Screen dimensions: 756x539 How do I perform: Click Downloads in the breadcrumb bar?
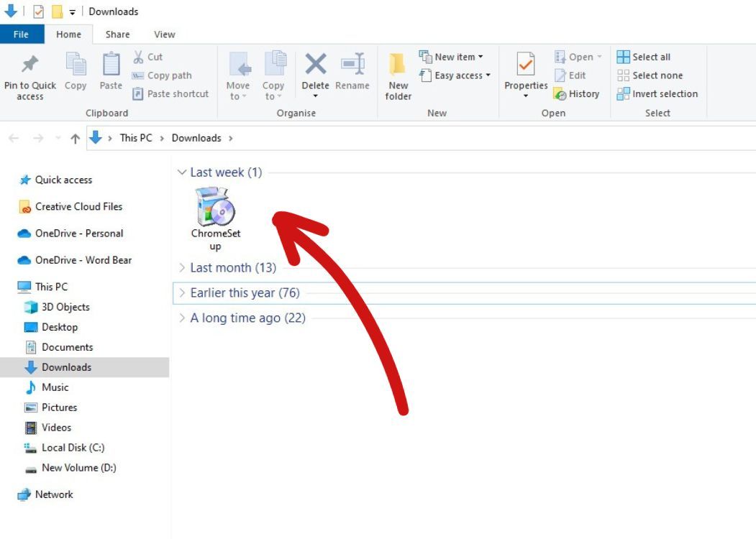tap(197, 137)
